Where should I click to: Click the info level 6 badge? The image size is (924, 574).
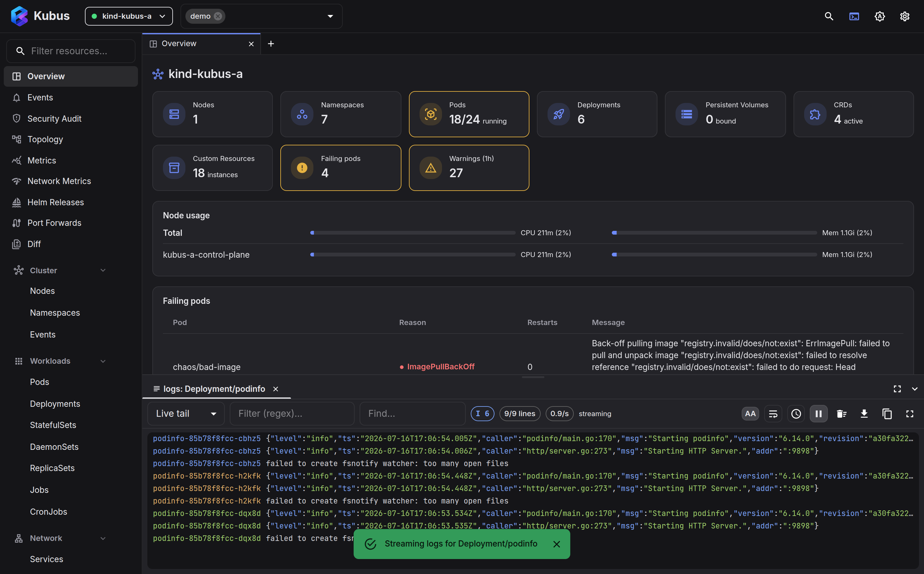pos(482,414)
